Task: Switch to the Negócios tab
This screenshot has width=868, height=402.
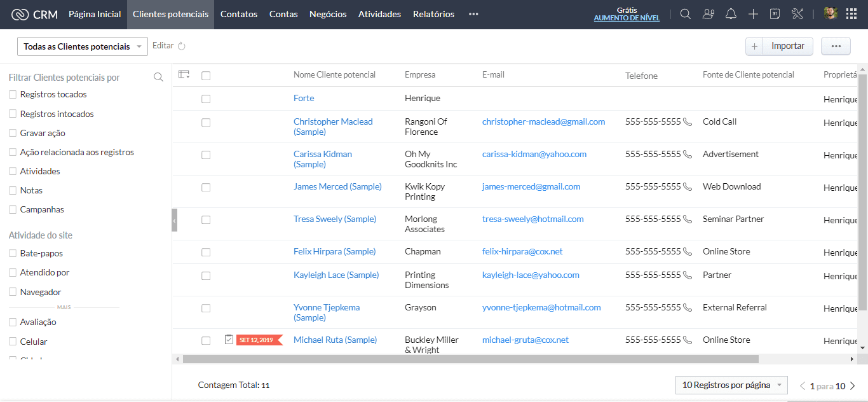Action: coord(328,14)
